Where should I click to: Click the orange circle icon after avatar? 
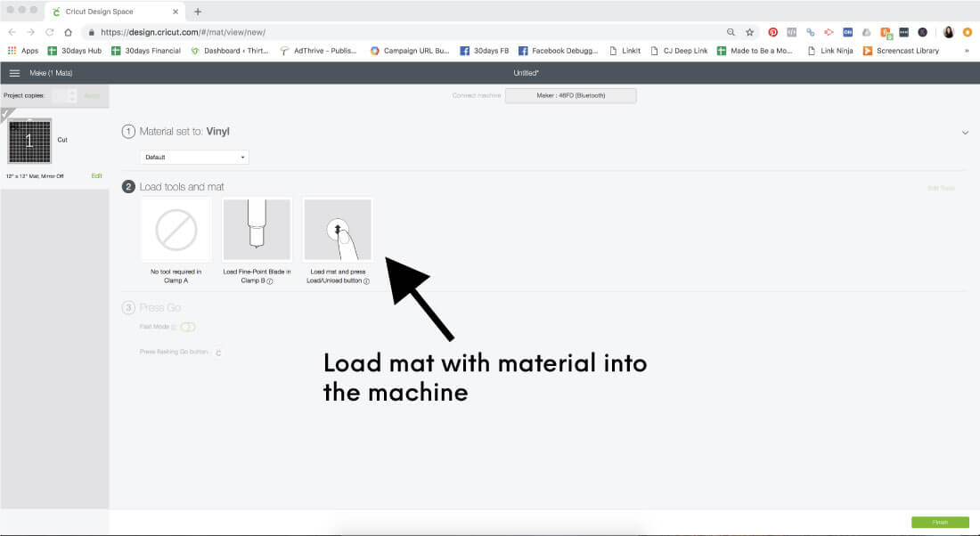tap(968, 32)
